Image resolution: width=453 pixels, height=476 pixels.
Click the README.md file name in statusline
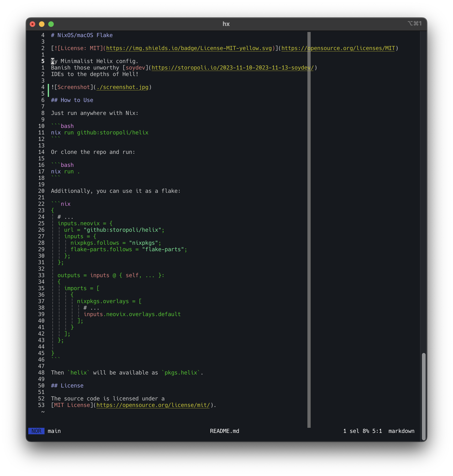pos(224,431)
